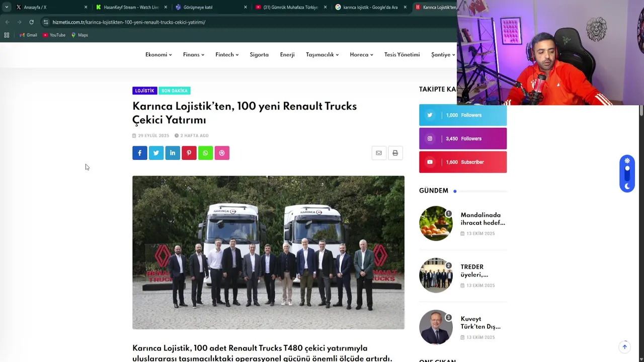The width and height of the screenshot is (644, 362).
Task: Click the mandarin oranges thumbnail
Action: pos(436,224)
